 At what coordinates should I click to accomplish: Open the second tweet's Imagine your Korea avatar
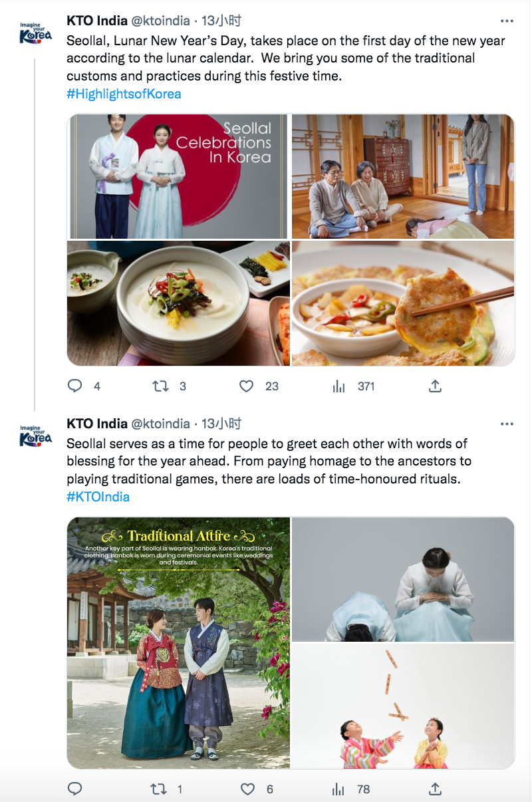tap(35, 436)
